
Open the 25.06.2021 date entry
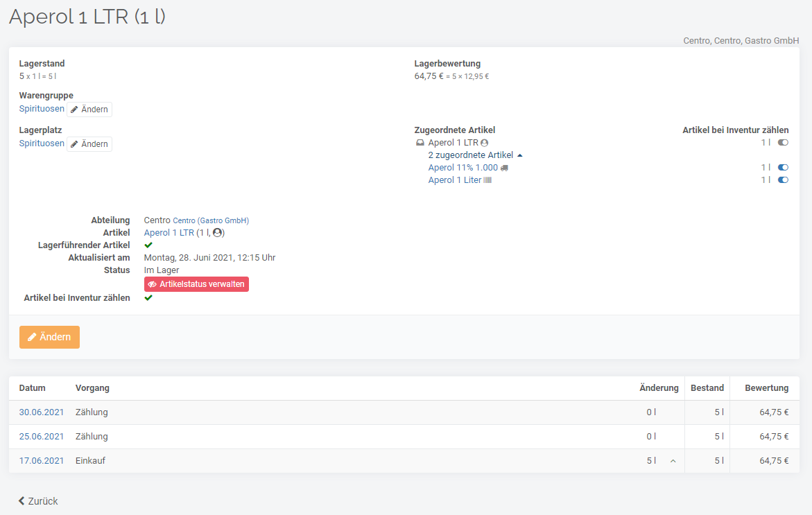(x=42, y=437)
